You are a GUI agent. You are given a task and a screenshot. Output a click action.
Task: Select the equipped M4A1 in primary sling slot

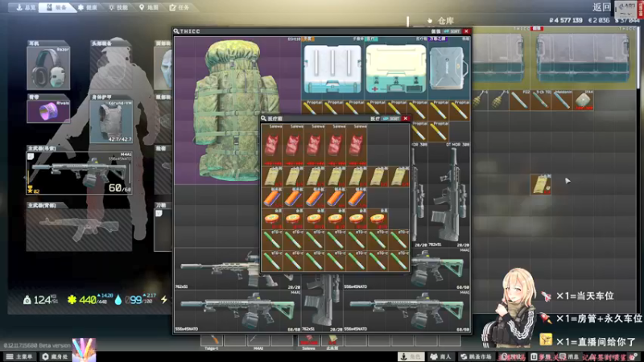(79, 172)
